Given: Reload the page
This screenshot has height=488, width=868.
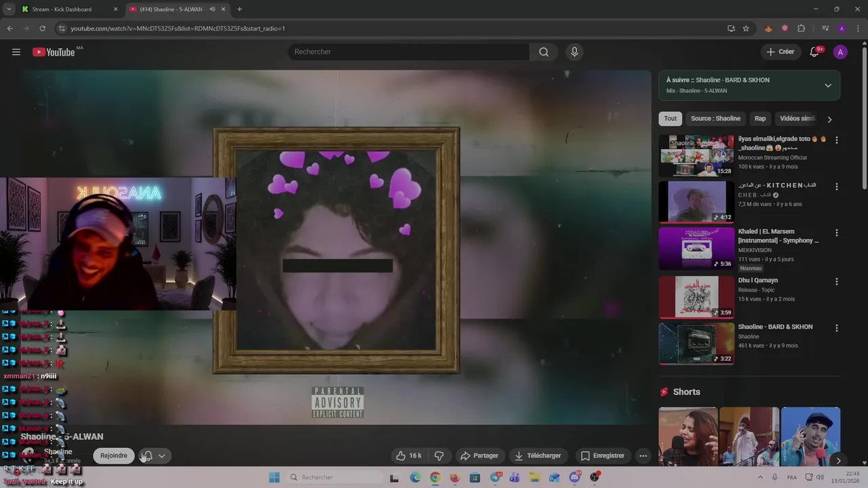Looking at the screenshot, I should click(x=42, y=28).
